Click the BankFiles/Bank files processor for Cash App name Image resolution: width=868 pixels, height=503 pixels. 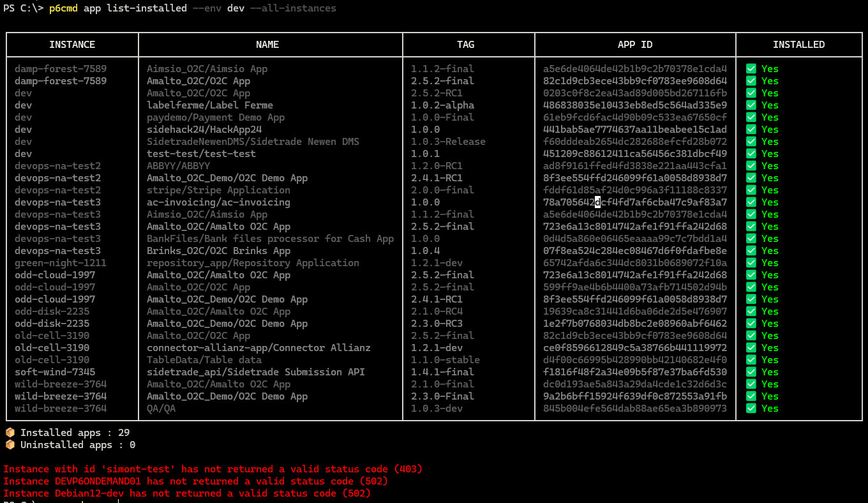click(x=270, y=239)
